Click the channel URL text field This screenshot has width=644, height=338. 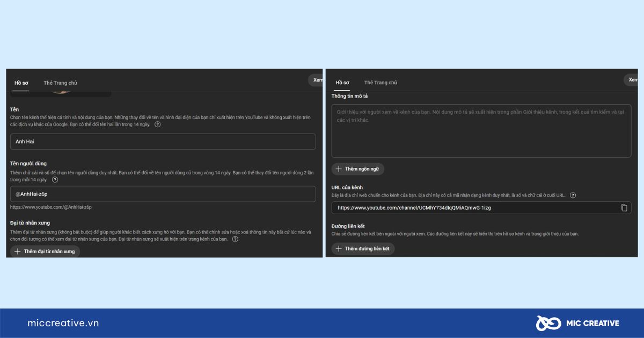tap(472, 208)
